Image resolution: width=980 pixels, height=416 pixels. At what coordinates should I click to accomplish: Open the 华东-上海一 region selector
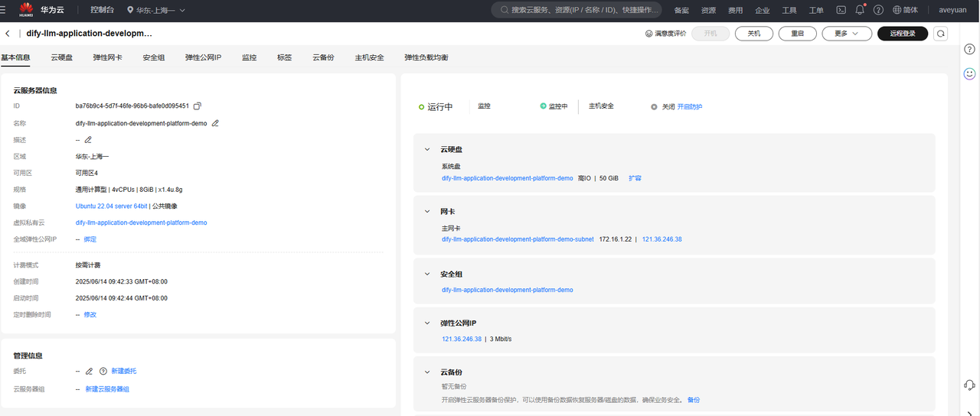click(156, 11)
